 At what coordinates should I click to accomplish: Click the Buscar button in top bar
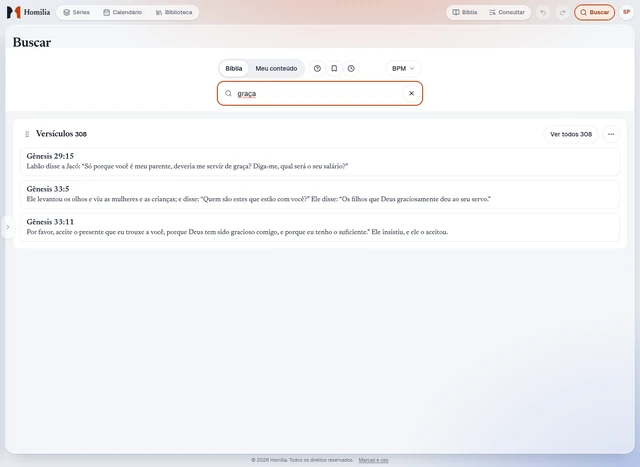point(594,12)
